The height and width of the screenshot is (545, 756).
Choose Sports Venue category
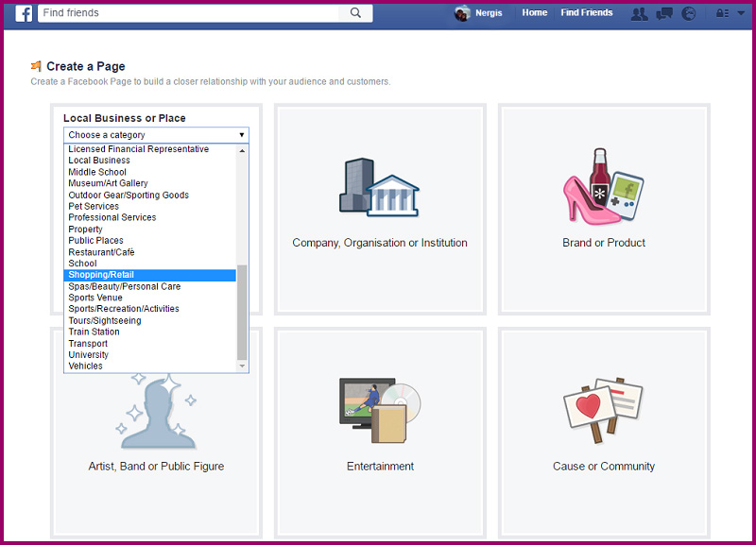pyautogui.click(x=150, y=298)
